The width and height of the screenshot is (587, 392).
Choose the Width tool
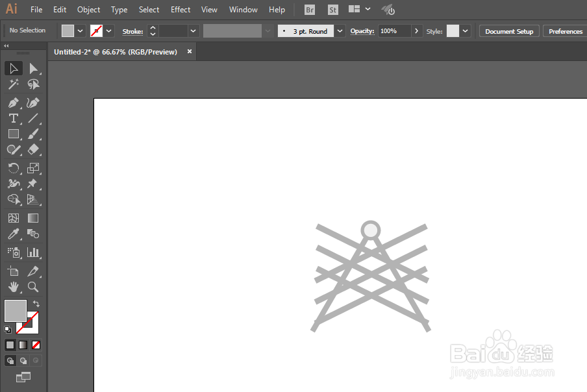(14, 184)
